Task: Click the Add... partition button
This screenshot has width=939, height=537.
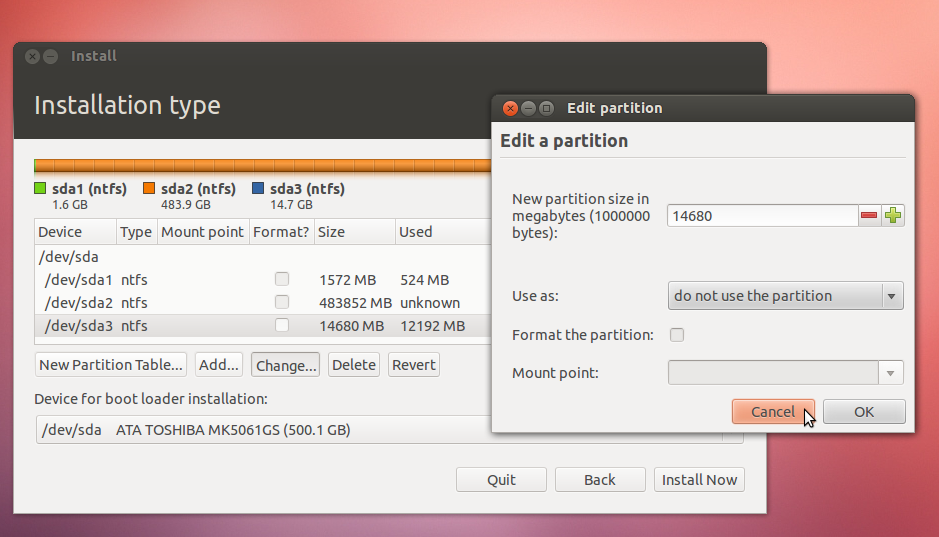Action: (219, 365)
